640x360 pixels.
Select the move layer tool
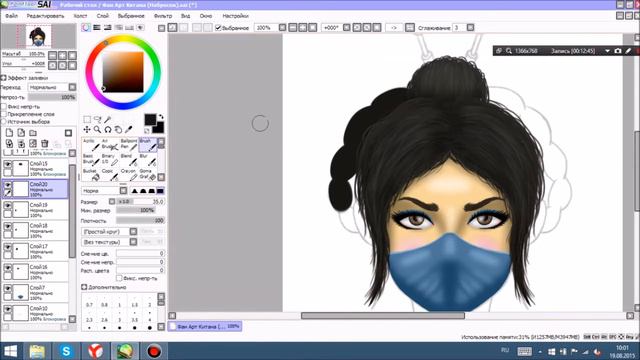[x=87, y=129]
